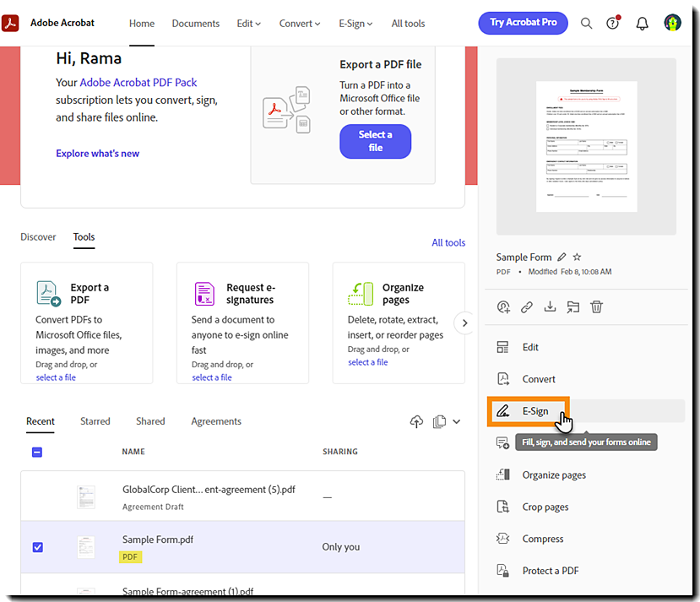
Task: Expand the E-Sign menu in top bar
Action: pyautogui.click(x=355, y=24)
